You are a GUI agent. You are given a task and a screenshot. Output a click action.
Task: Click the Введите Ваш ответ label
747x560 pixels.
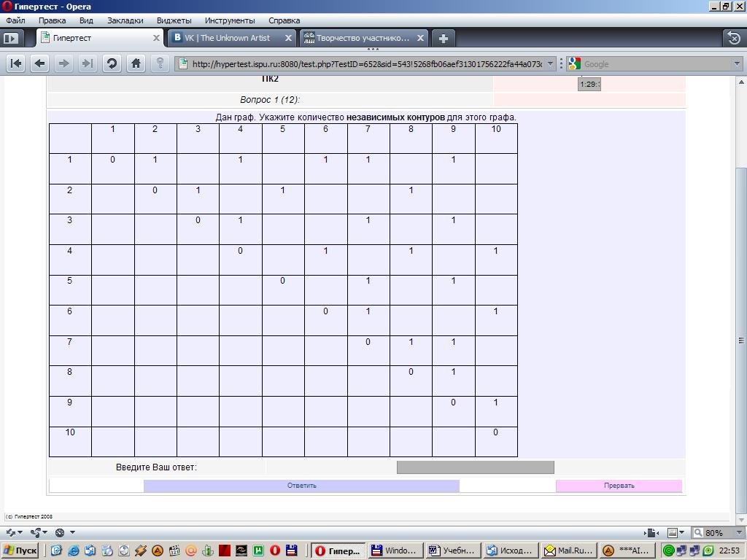tap(156, 467)
